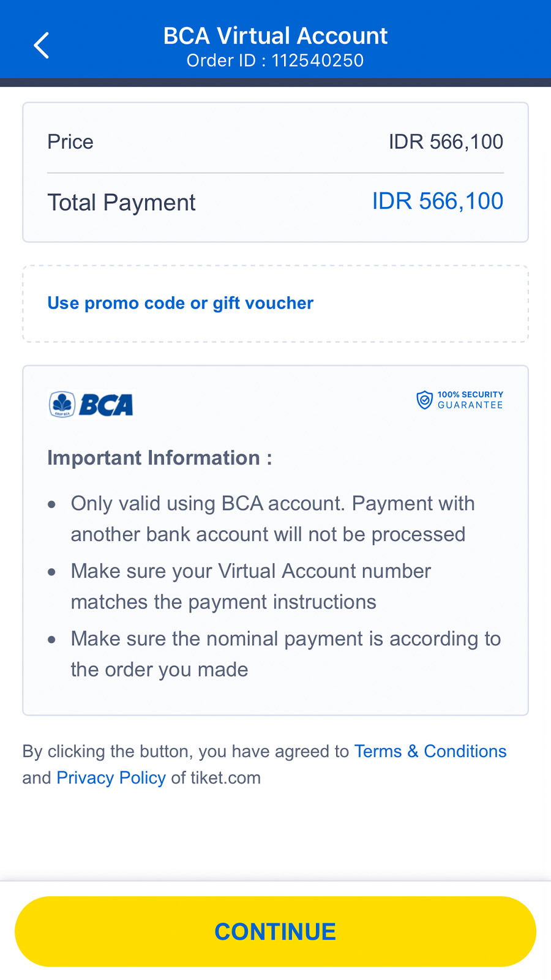Click the nominal payment reminder text
The height and width of the screenshot is (980, 551).
coord(286,654)
